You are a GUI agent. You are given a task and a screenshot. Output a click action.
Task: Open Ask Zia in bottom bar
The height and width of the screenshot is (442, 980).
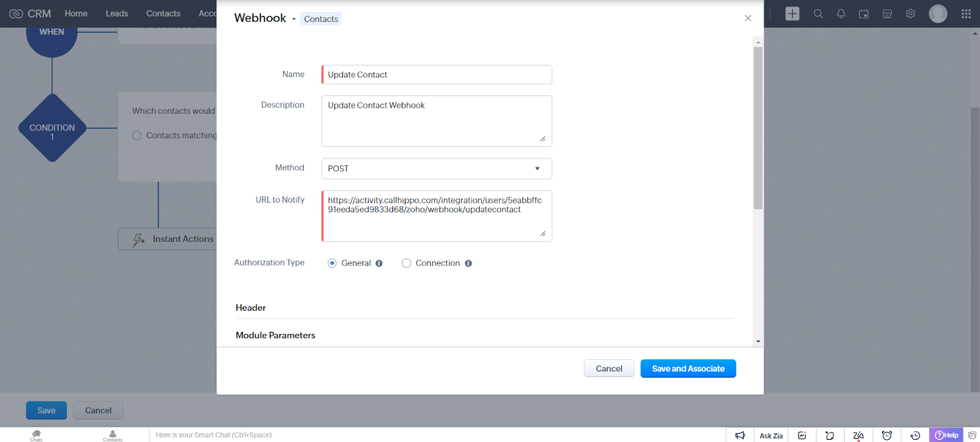[x=771, y=435]
